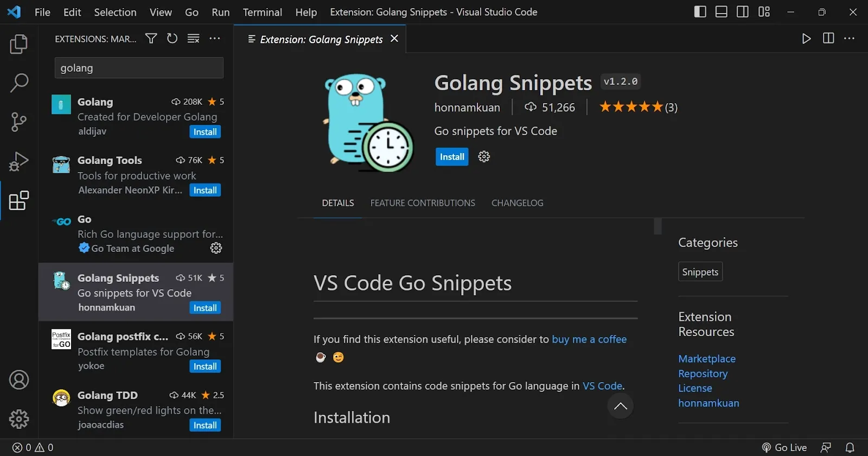This screenshot has height=456, width=868.
Task: Select Golang TDD in the extensions list
Action: pyautogui.click(x=136, y=410)
